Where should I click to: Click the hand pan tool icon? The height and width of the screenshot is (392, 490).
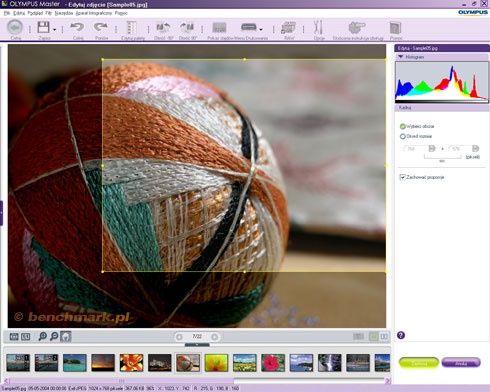66,336
